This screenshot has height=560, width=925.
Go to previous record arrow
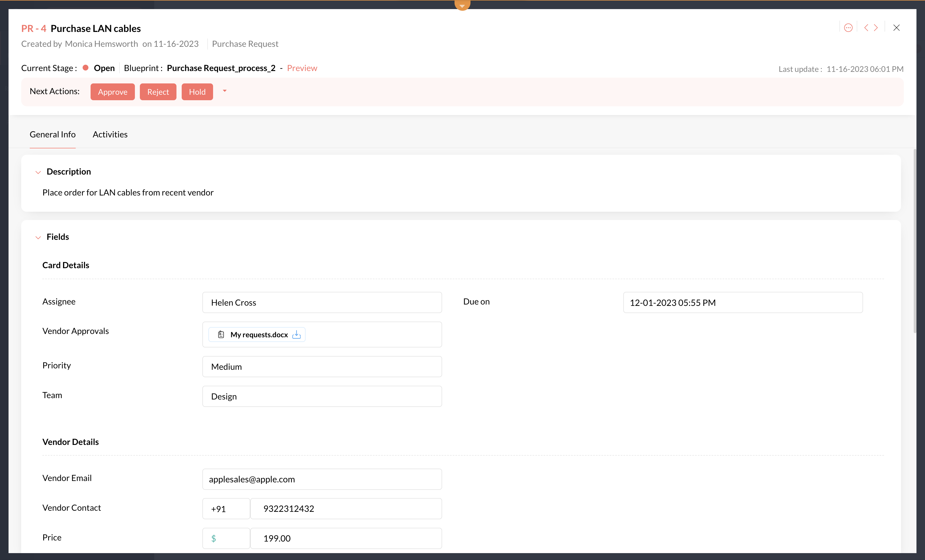point(866,28)
